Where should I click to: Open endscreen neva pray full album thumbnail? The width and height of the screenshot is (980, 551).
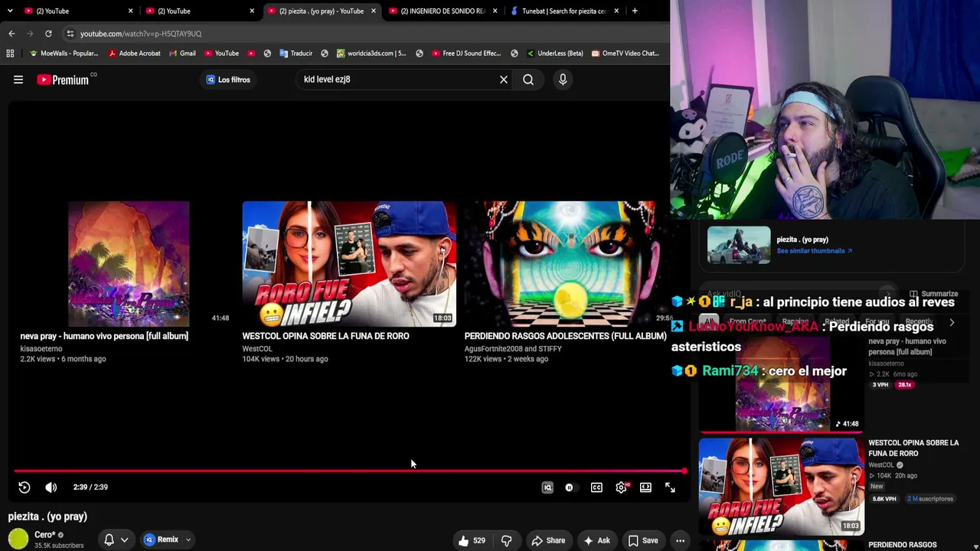click(x=128, y=263)
